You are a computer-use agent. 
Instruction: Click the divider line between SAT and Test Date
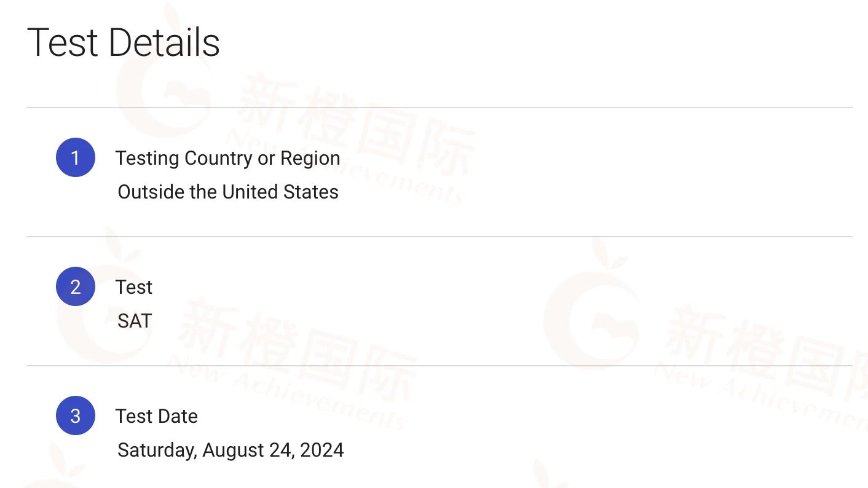[x=439, y=366]
